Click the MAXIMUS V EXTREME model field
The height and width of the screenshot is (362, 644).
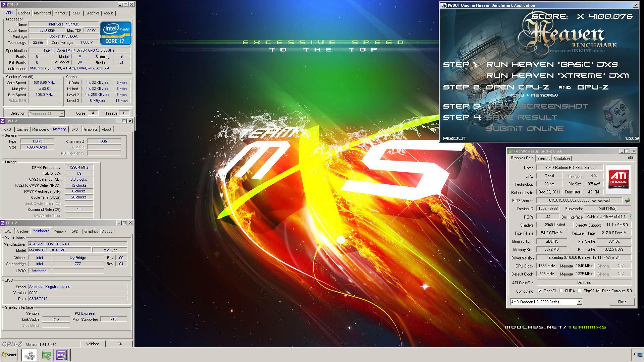(x=60, y=250)
